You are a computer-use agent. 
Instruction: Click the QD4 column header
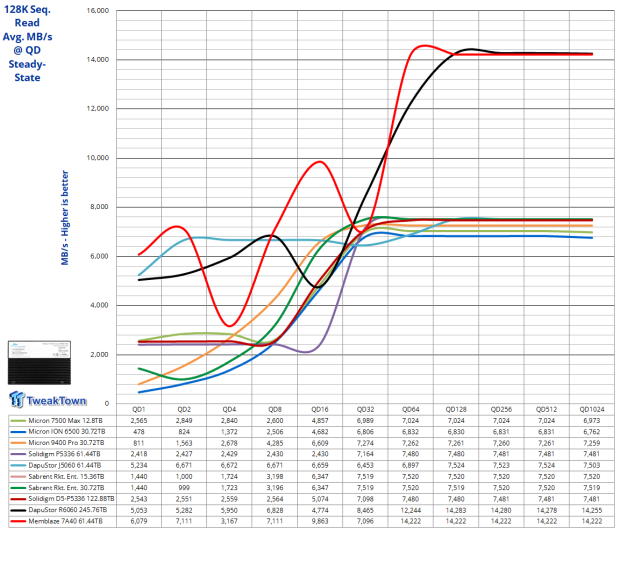[229, 409]
